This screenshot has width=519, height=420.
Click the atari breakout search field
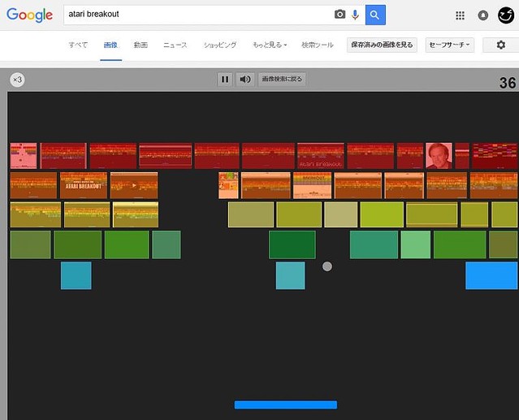195,15
